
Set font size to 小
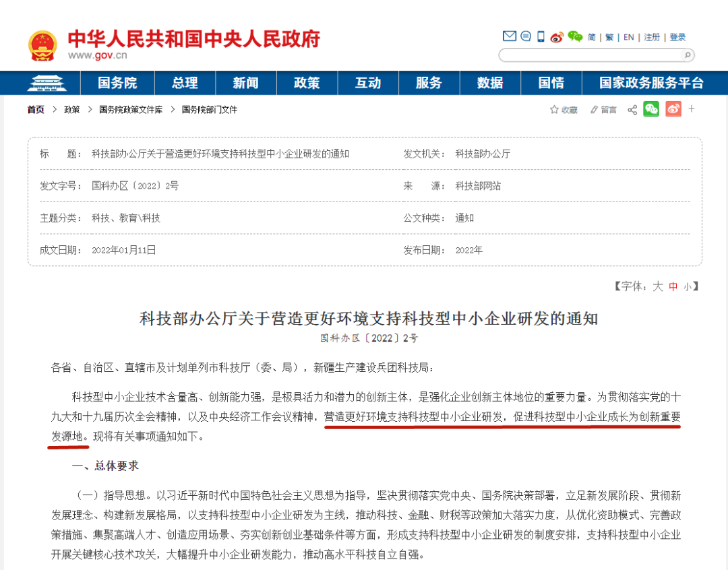tap(688, 287)
